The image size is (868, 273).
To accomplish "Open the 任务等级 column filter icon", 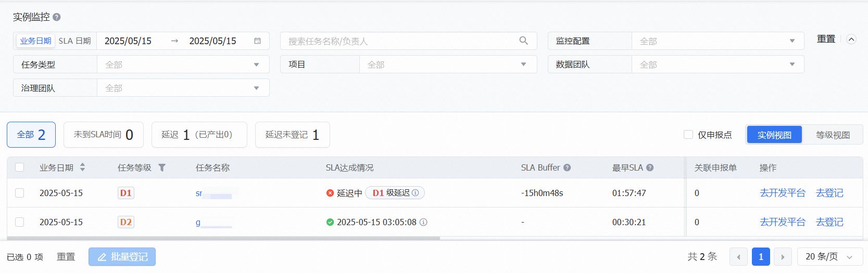I will point(162,167).
